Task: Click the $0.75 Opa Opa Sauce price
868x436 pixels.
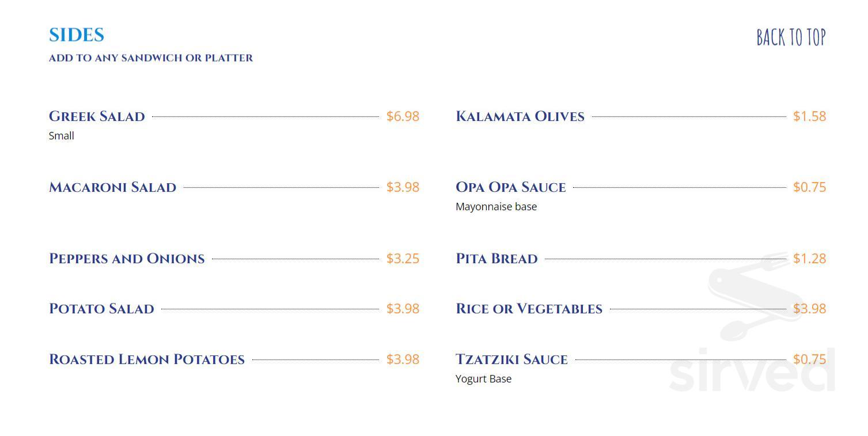Action: (811, 187)
